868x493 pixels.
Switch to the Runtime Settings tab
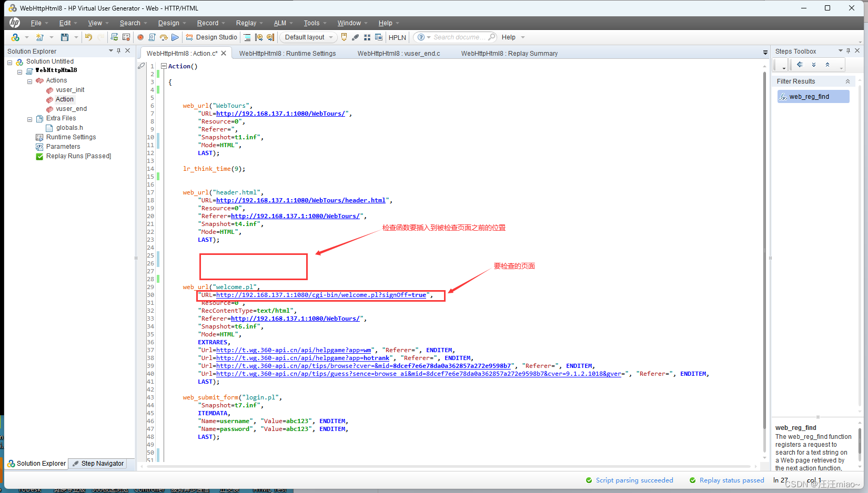[287, 54]
